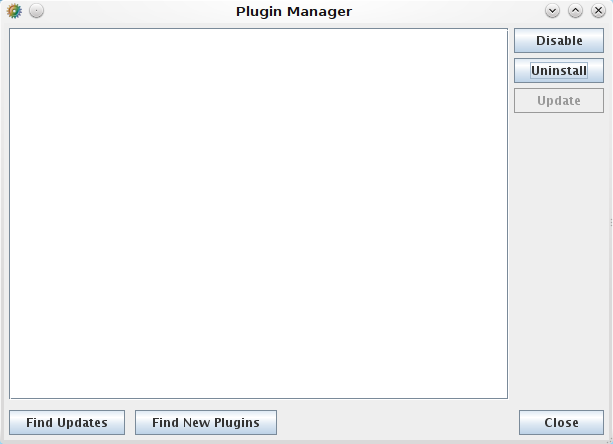613x444 pixels.
Task: Select the colorful gear icon in the title bar
Action: point(14,11)
